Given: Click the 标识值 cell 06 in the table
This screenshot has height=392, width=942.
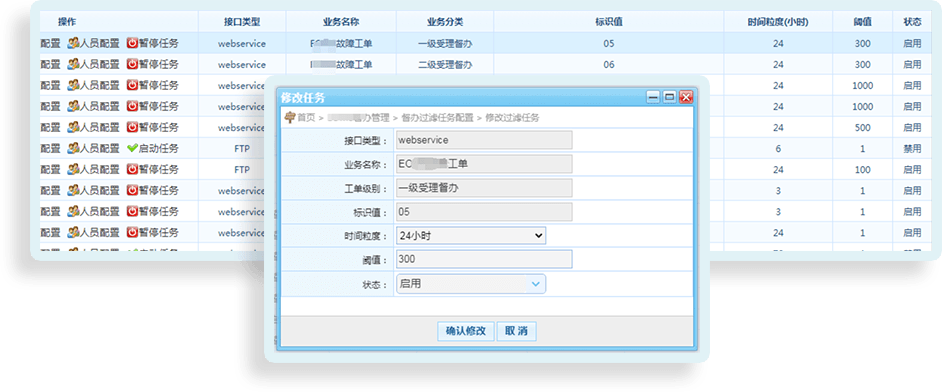Looking at the screenshot, I should click(x=609, y=65).
